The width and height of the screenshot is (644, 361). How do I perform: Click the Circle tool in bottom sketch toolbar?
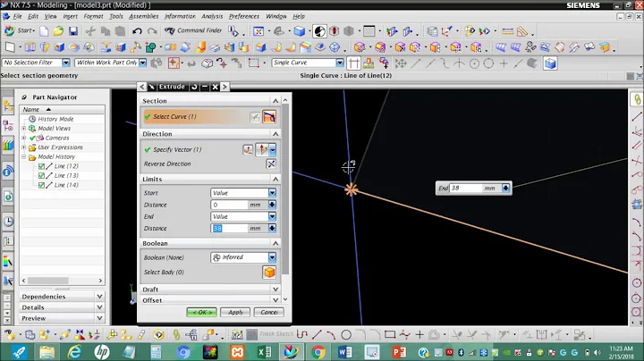click(x=346, y=335)
